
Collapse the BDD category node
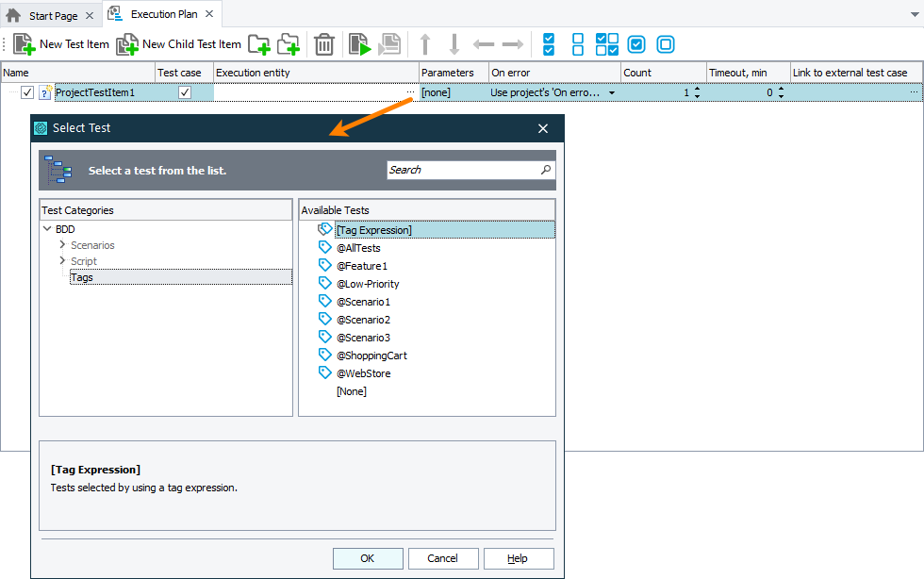point(47,228)
